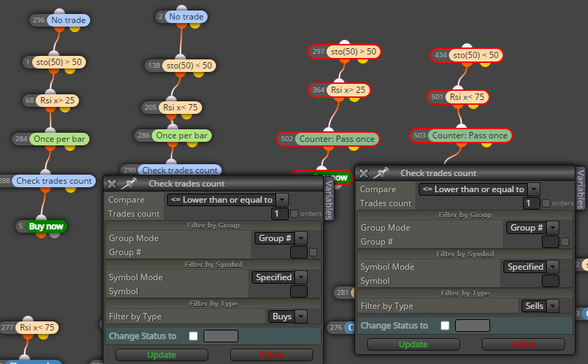
Task: Select node 2 No trade
Action: pos(182,17)
